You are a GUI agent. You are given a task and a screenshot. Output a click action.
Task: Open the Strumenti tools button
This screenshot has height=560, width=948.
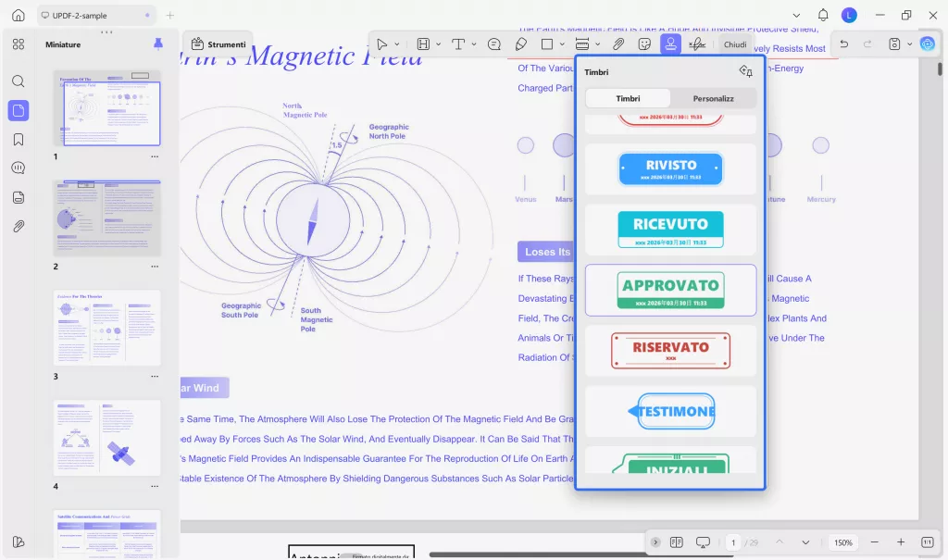click(x=218, y=44)
